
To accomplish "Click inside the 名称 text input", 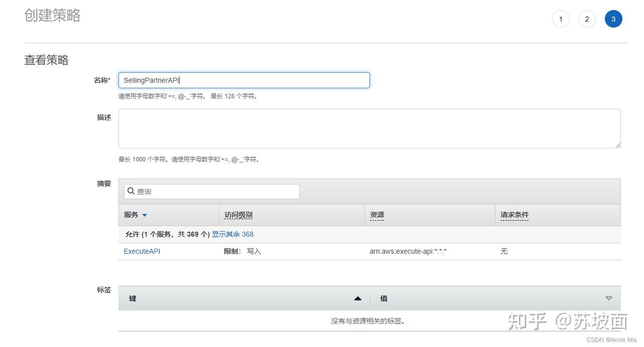I will click(x=243, y=80).
